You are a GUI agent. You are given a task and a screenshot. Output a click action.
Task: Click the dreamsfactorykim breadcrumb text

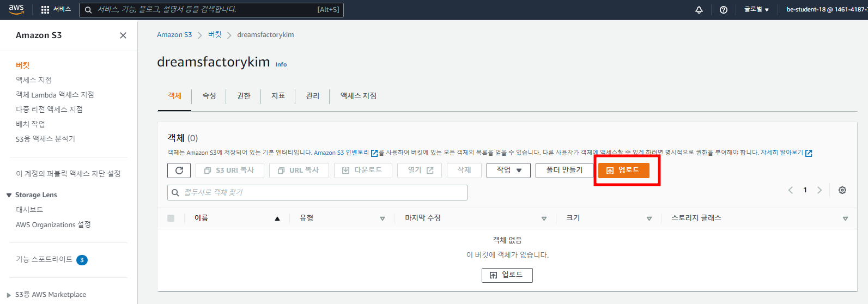pyautogui.click(x=265, y=35)
